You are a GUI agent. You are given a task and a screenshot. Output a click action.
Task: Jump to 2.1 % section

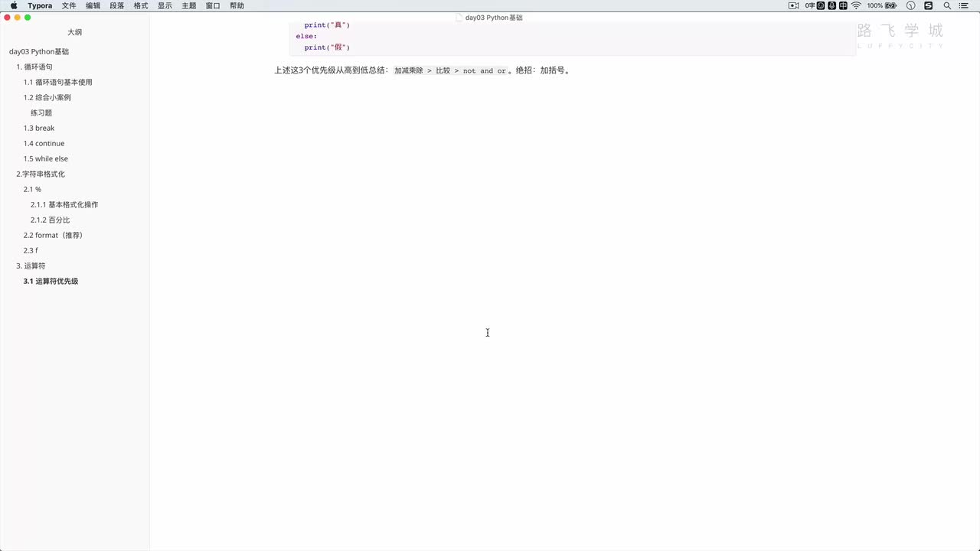click(32, 189)
